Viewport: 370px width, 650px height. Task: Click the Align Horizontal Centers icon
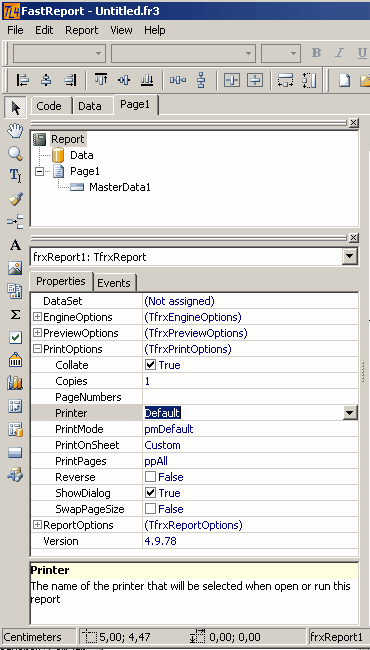pyautogui.click(x=46, y=80)
